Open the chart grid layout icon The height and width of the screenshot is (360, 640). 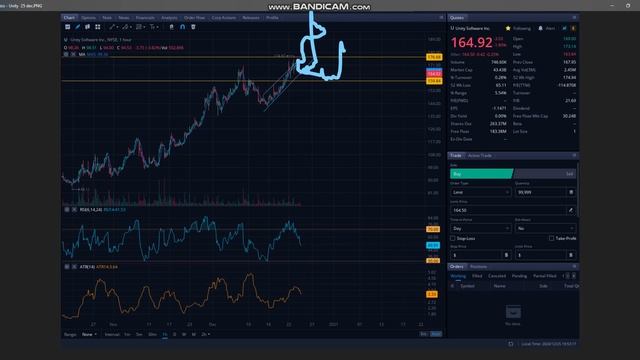click(98, 27)
